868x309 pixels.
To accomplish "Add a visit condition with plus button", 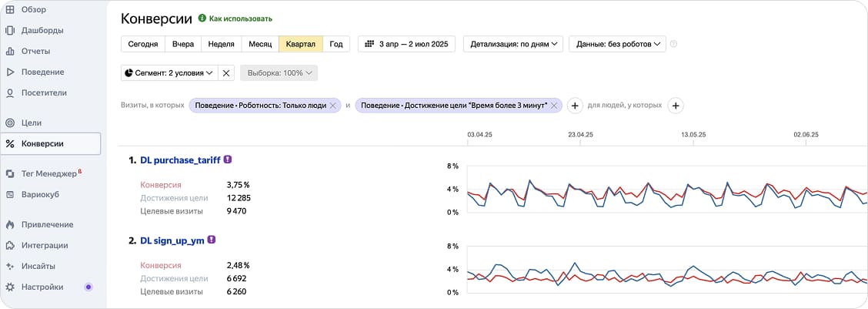I will coord(574,106).
